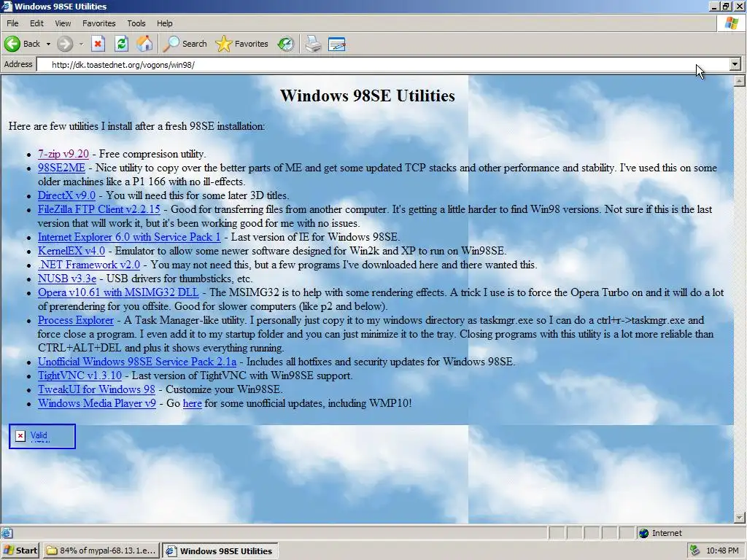Open the KernelEX v4.0 link
Image resolution: width=747 pixels, height=560 pixels.
pyautogui.click(x=71, y=251)
